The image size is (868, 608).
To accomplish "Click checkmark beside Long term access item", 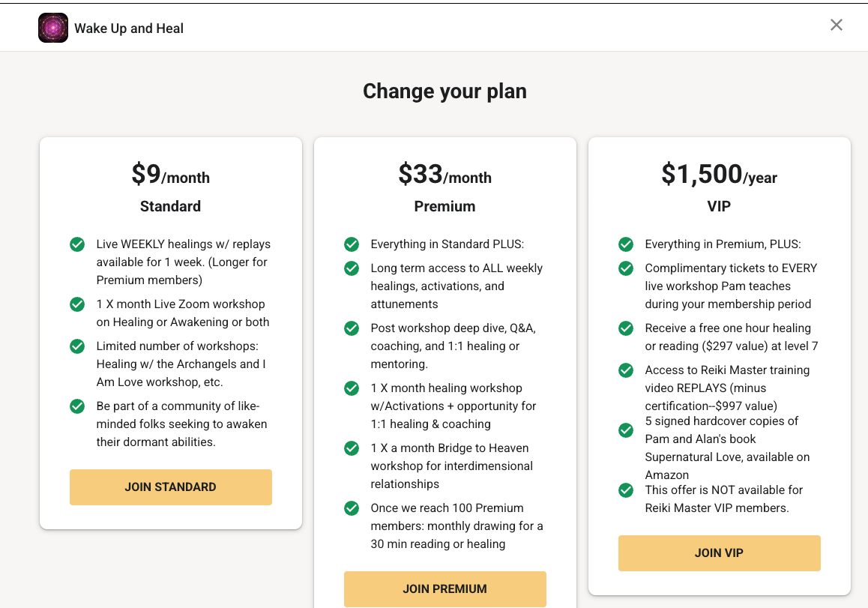I will (x=352, y=268).
